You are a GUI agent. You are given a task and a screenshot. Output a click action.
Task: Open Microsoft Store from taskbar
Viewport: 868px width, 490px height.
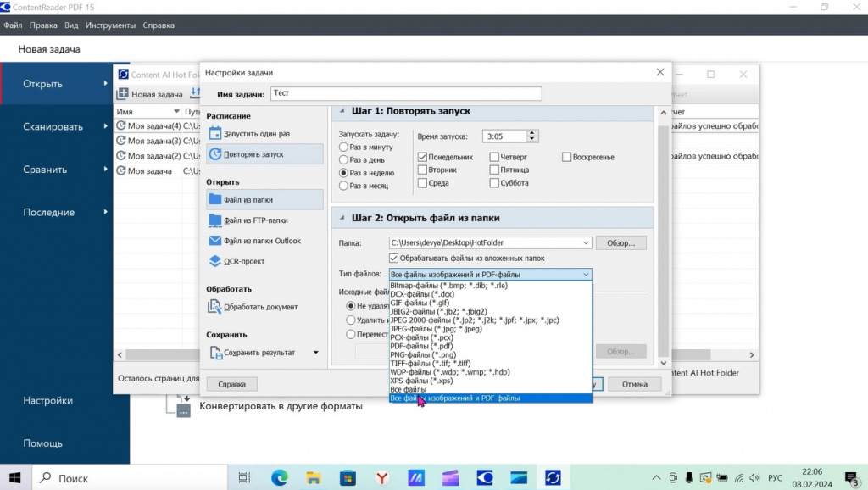pyautogui.click(x=348, y=478)
